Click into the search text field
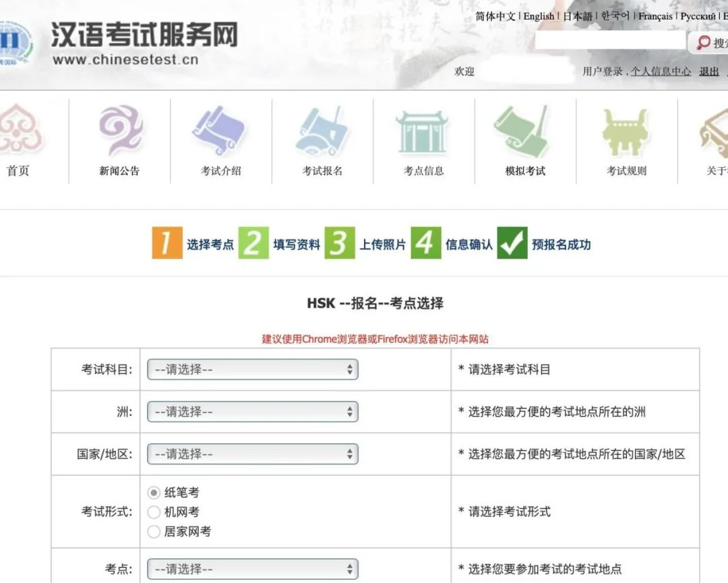Screen dimensions: 728x583 coord(610,42)
